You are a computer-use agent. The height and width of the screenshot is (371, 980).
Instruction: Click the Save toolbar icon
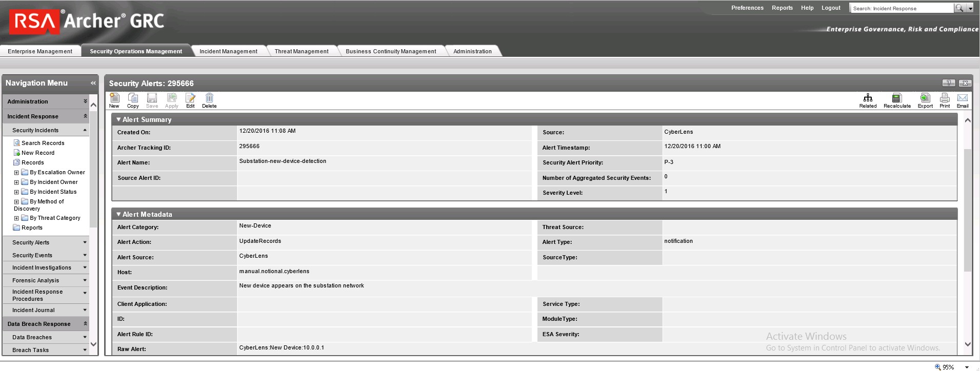[x=152, y=100]
